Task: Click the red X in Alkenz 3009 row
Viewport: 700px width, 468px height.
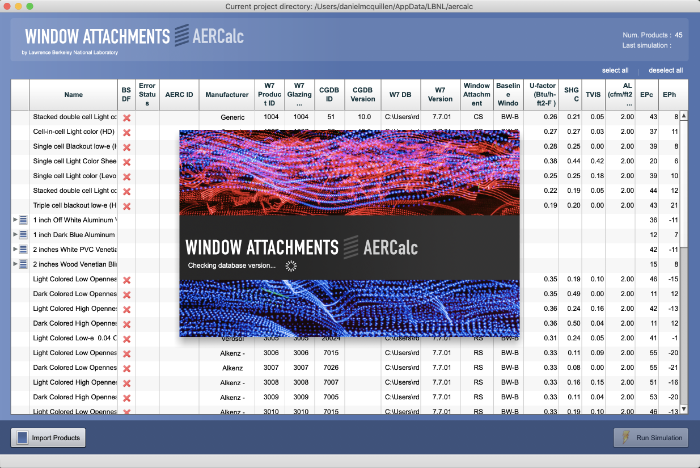Action: click(127, 398)
